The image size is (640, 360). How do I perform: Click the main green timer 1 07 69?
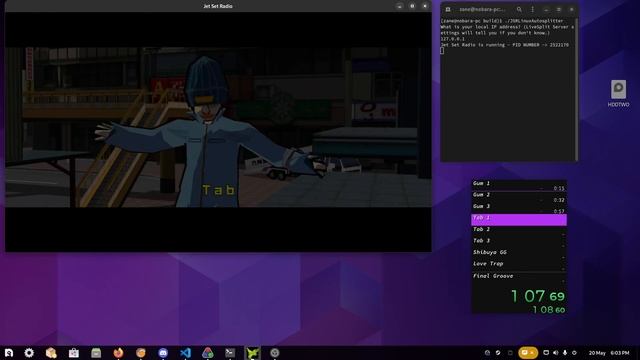[538, 296]
